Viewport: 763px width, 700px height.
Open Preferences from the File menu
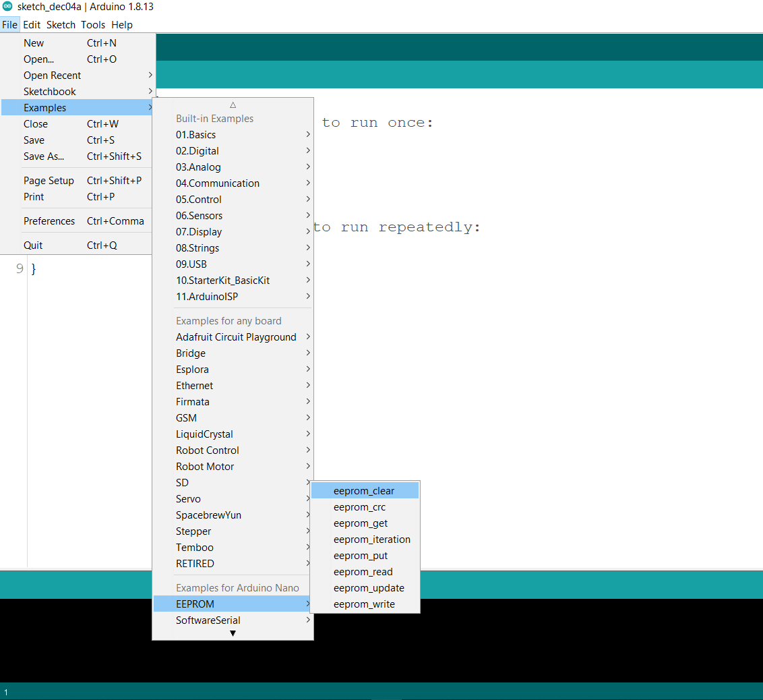pyautogui.click(x=77, y=221)
